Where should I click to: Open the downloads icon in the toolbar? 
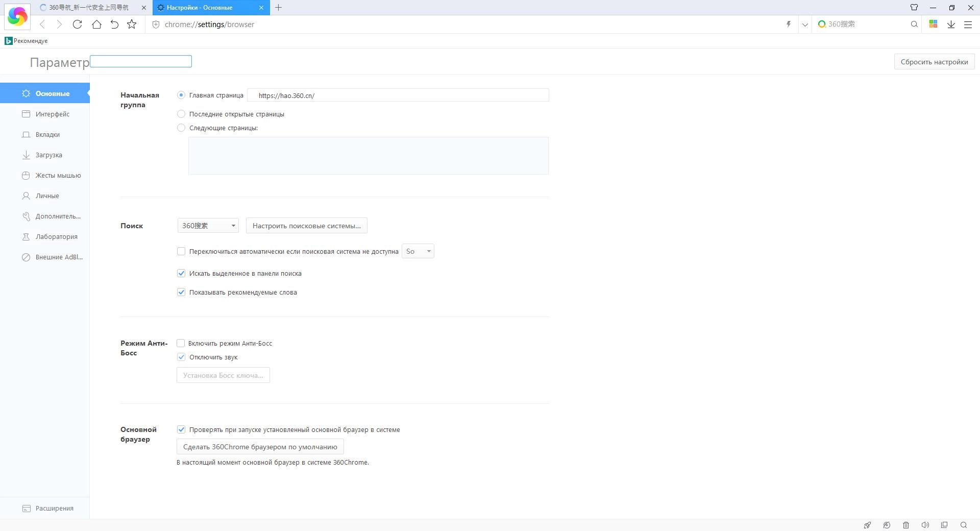point(951,24)
